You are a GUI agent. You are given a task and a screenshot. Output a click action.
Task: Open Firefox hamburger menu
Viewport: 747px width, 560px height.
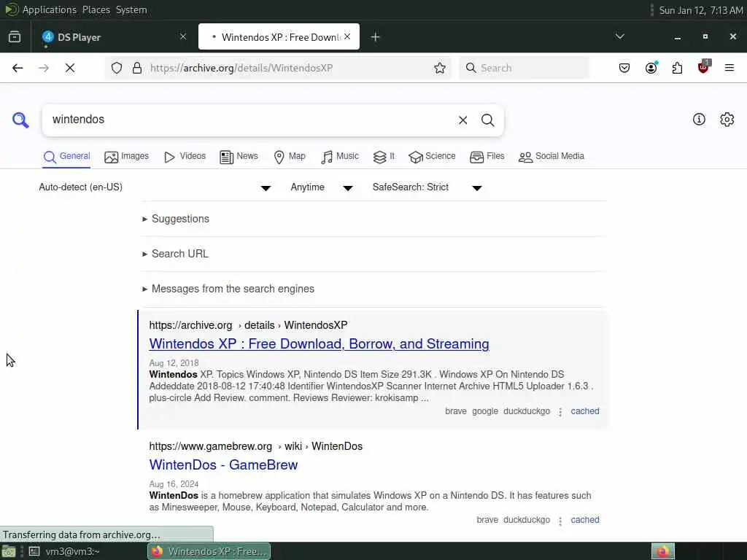(729, 68)
